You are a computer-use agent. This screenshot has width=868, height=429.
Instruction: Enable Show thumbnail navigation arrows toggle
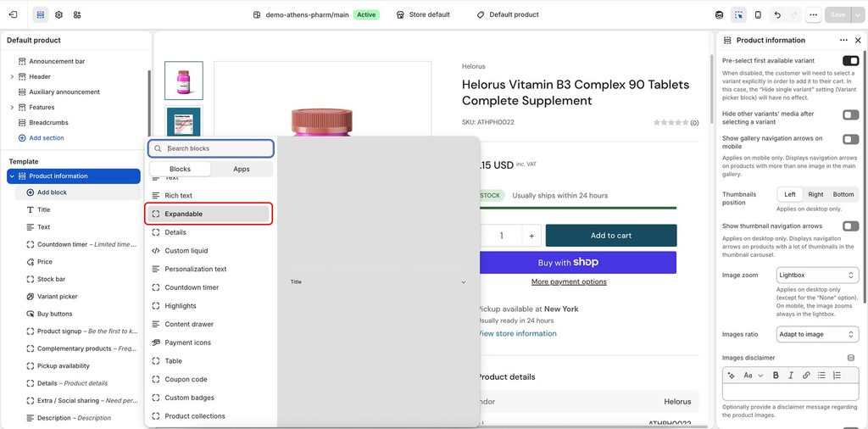pos(850,226)
